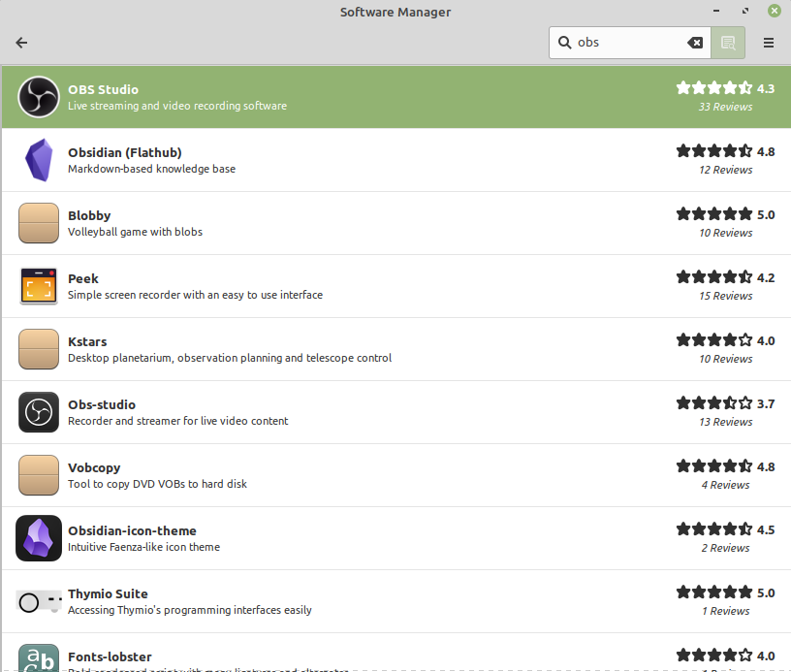The image size is (791, 672).
Task: Open the Thymio Suite title
Action: pyautogui.click(x=108, y=593)
